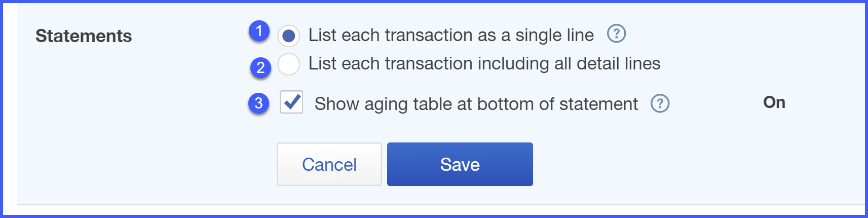Cancel the statement settings changes

(329, 164)
